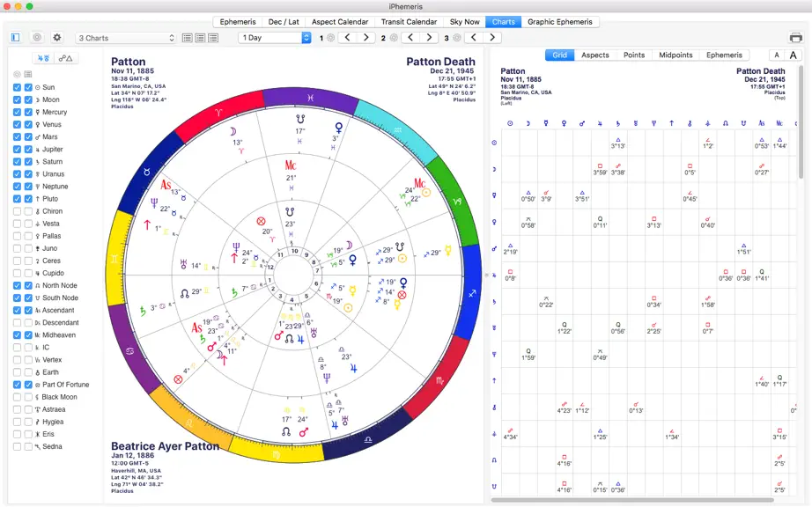Switch to the Graphic Ephemeris tab

pos(560,22)
